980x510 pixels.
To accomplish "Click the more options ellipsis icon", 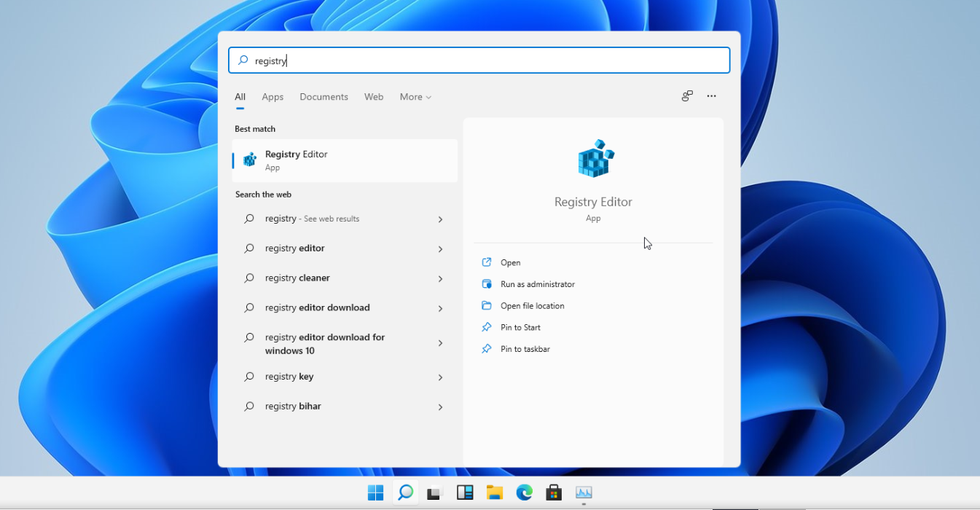I will [x=711, y=95].
